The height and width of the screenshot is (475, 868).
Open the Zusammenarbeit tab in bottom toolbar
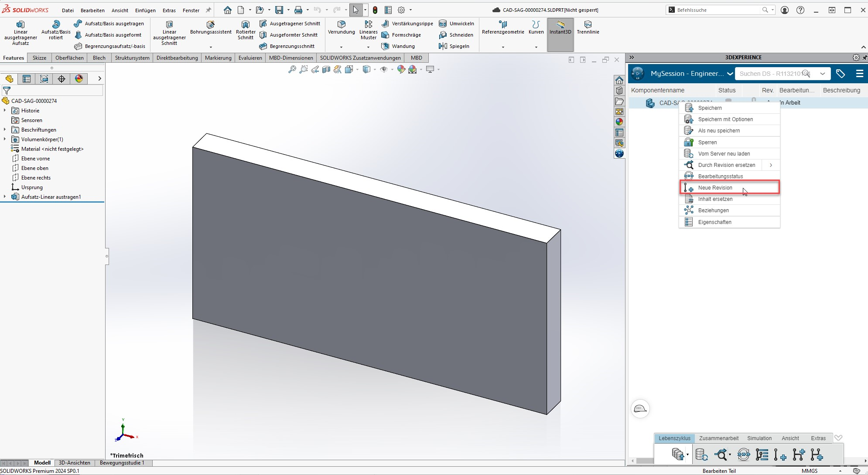point(718,438)
